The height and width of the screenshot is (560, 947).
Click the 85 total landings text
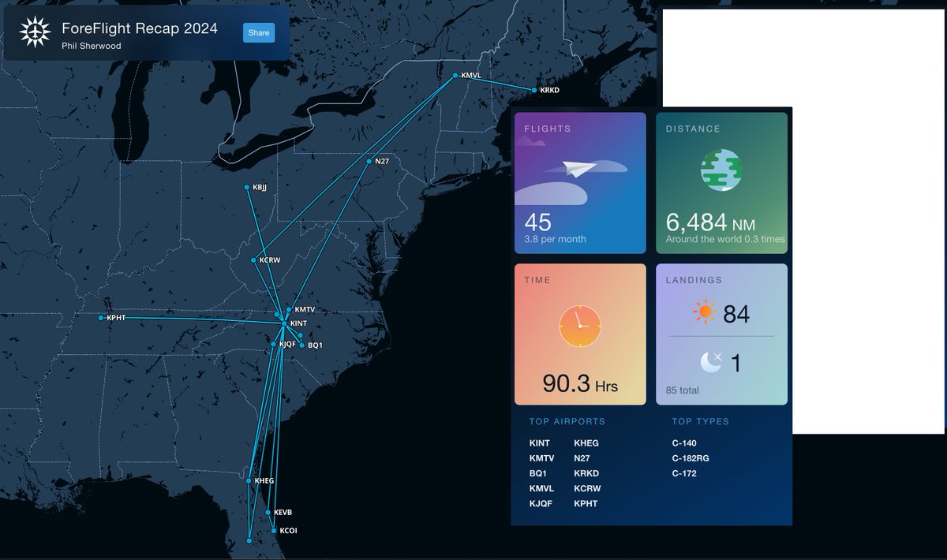683,390
